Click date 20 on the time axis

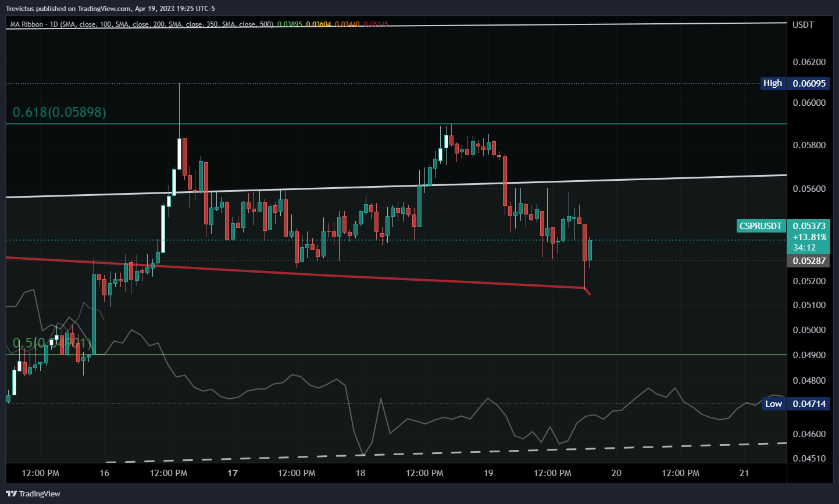coord(616,473)
